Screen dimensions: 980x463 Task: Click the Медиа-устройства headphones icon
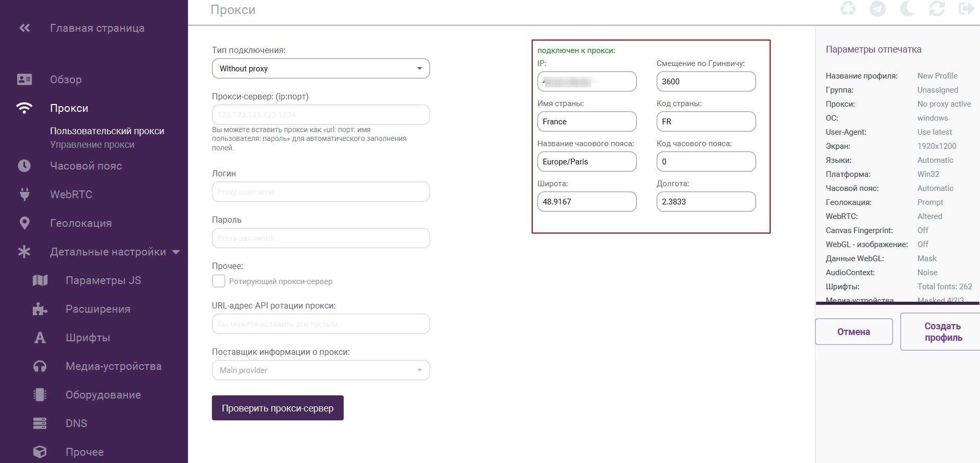click(40, 366)
